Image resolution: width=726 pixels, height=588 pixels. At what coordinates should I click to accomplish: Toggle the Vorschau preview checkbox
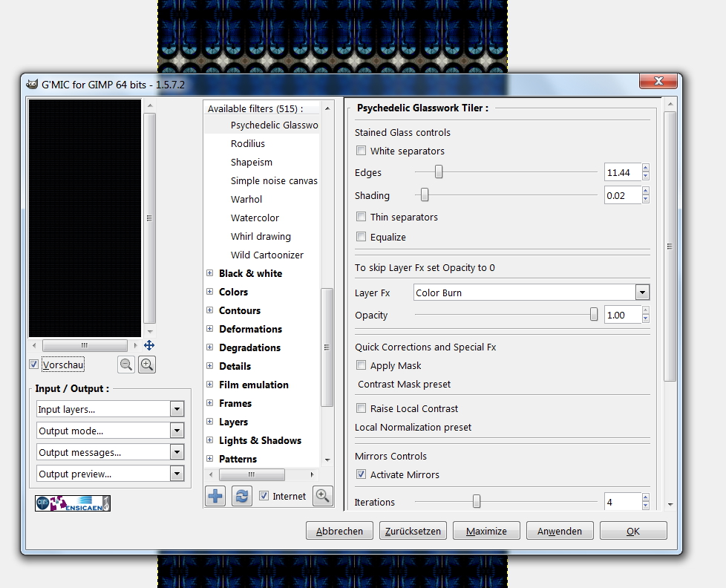(34, 365)
